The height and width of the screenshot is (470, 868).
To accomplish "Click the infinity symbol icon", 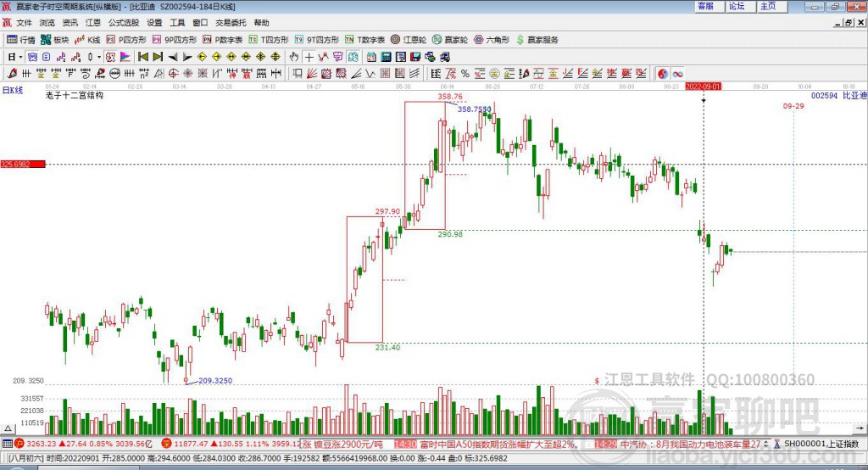I will coord(677,74).
